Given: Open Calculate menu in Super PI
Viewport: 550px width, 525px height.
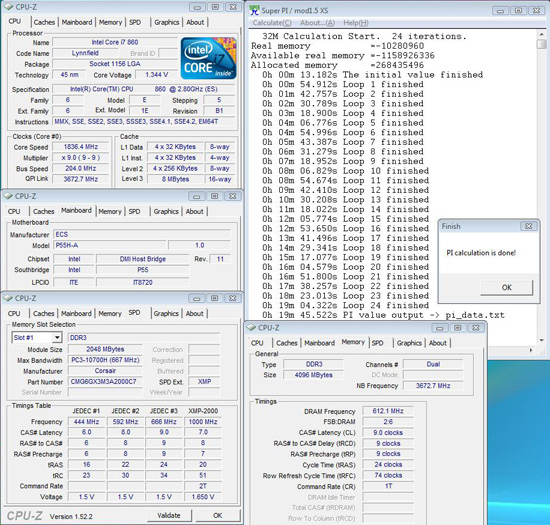Looking at the screenshot, I should point(272,23).
